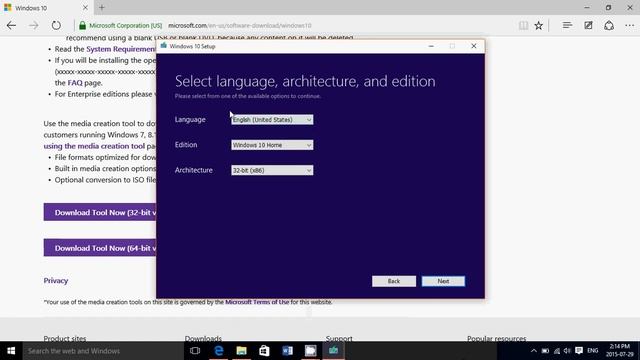Click the Next button in Setup

pos(443,281)
